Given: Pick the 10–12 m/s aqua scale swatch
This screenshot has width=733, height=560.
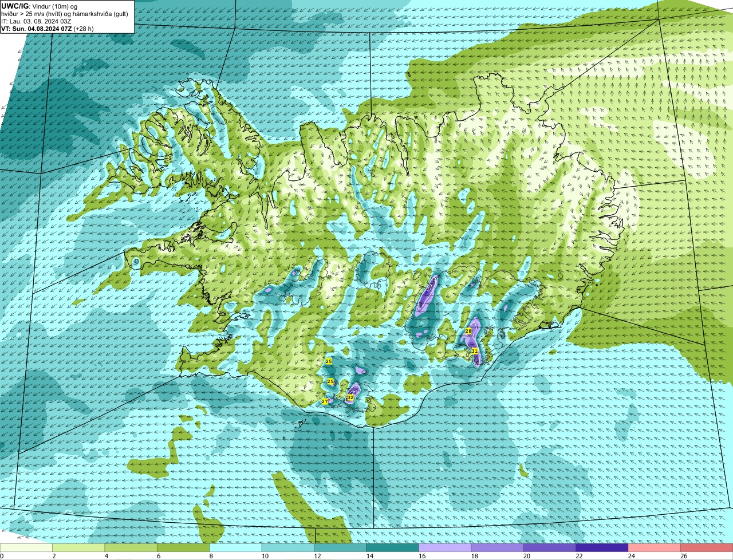Looking at the screenshot, I should (x=288, y=547).
